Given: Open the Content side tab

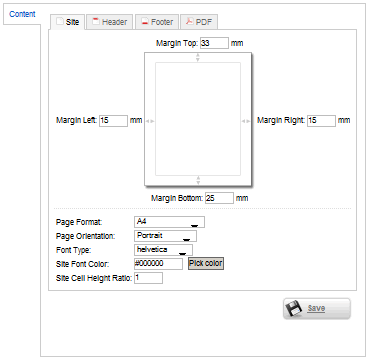Looking at the screenshot, I should [22, 14].
